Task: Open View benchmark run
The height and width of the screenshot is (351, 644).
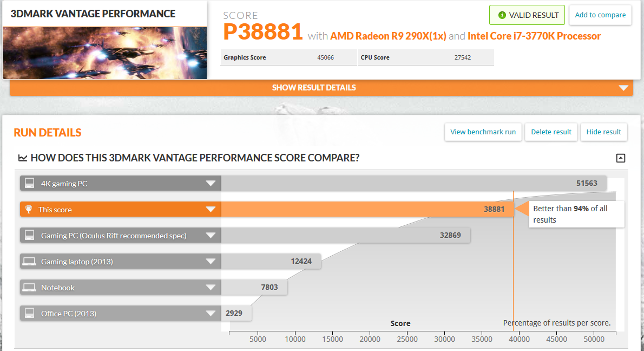Action: point(483,132)
